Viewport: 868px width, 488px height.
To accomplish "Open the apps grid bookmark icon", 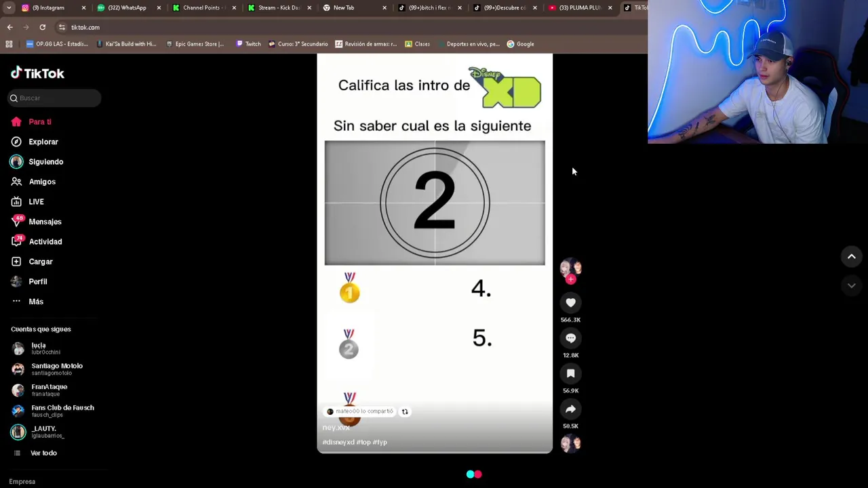I will pos(9,44).
